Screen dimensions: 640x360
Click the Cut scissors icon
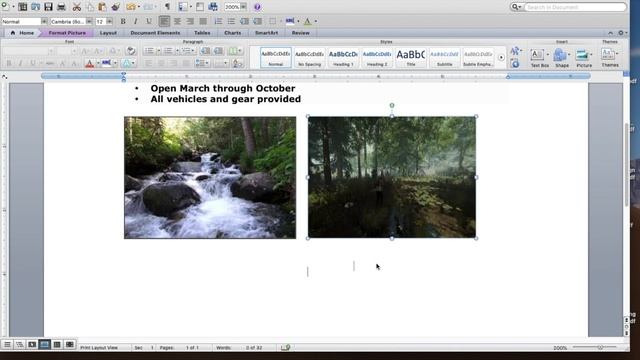click(77, 7)
